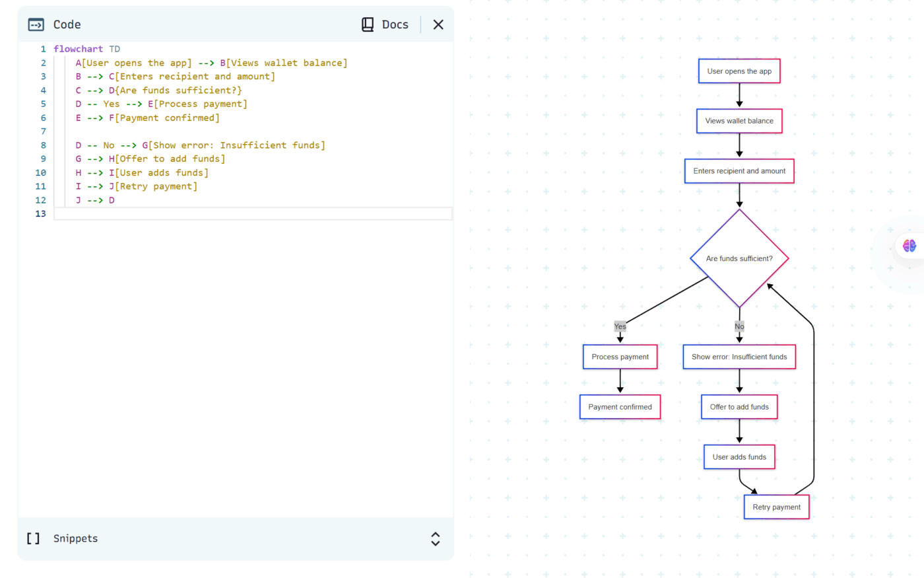Click the Snippets brackets icon

tap(33, 538)
